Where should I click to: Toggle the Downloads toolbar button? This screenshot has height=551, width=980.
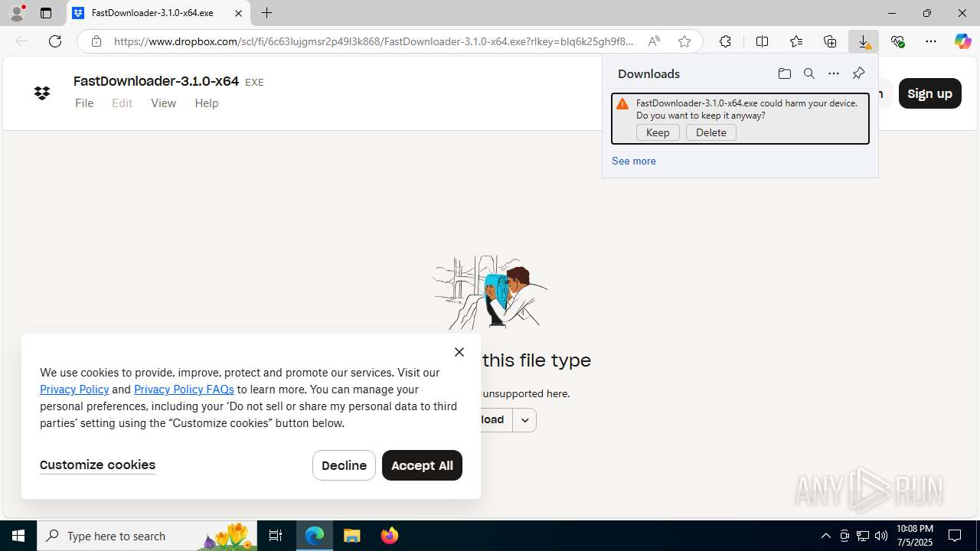coord(864,41)
